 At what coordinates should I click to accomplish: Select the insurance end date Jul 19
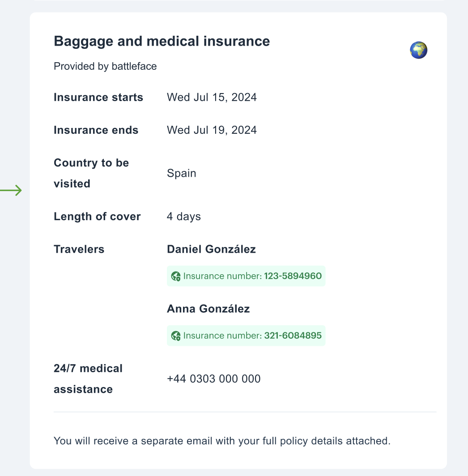coord(212,130)
